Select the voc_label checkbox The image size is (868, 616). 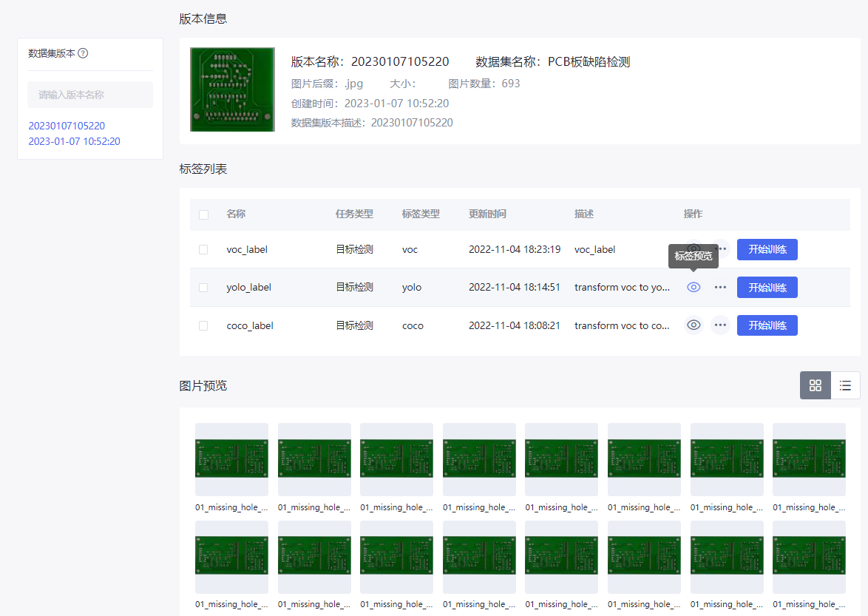pos(203,250)
